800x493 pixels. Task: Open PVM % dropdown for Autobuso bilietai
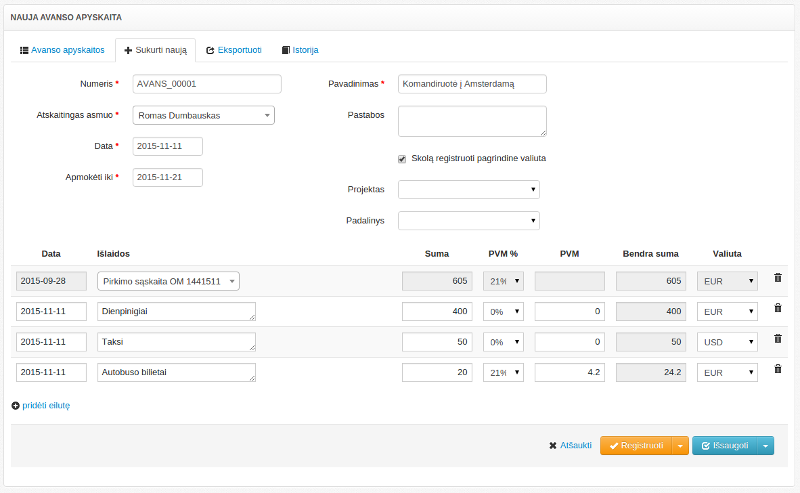pyautogui.click(x=505, y=373)
